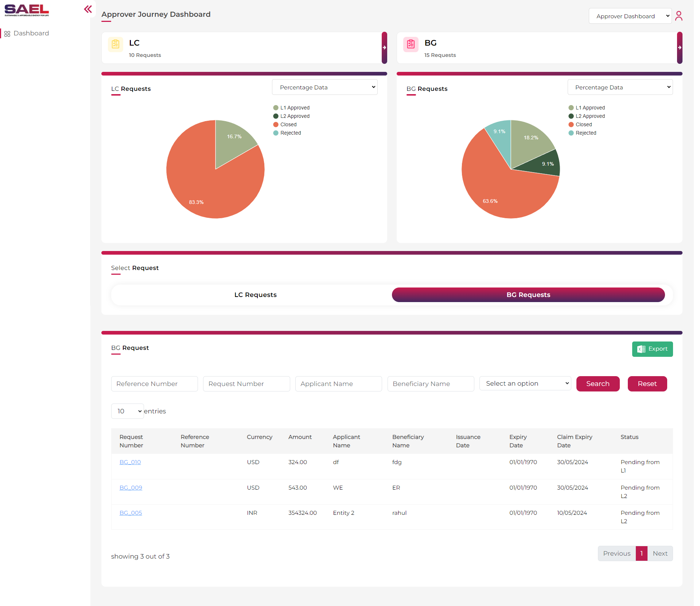Image resolution: width=700 pixels, height=606 pixels.
Task: Click '10 Requests' text on LC card
Action: [145, 55]
